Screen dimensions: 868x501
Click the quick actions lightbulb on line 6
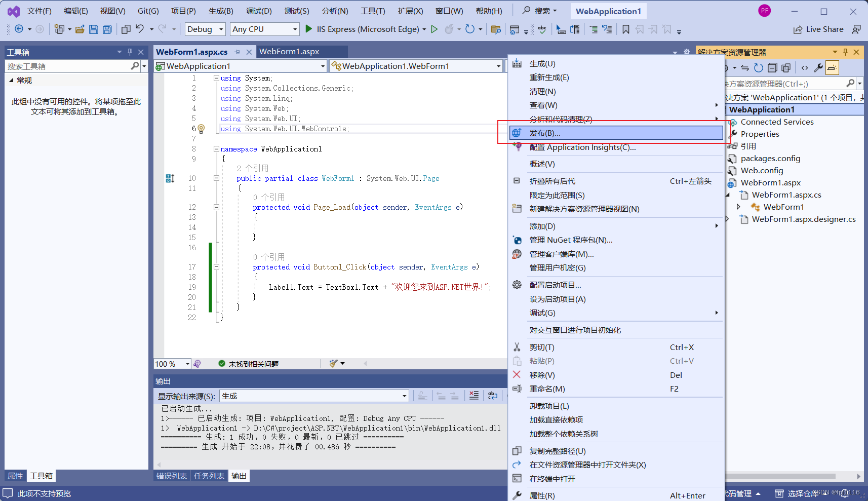click(201, 129)
